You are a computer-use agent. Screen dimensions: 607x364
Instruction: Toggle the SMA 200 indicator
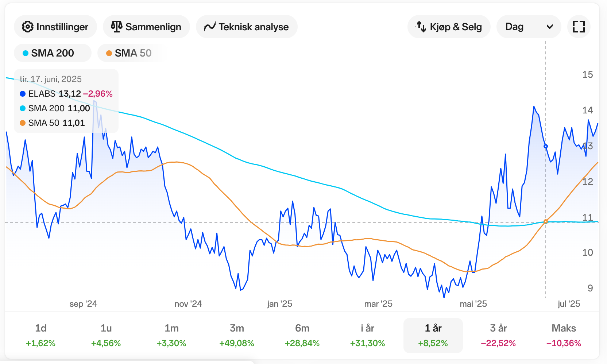[x=53, y=53]
